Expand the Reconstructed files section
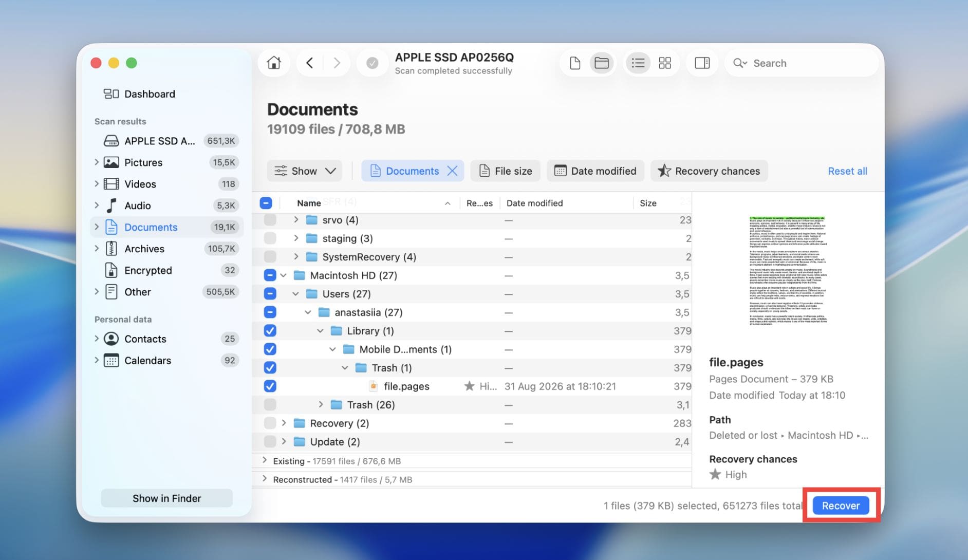This screenshot has height=560, width=968. [x=264, y=479]
